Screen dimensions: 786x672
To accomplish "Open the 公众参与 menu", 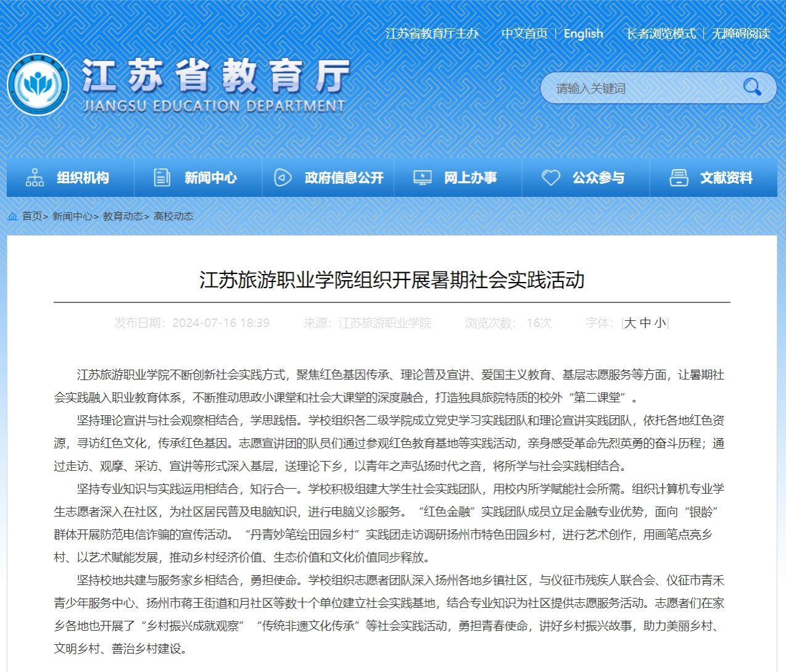I will pyautogui.click(x=586, y=178).
